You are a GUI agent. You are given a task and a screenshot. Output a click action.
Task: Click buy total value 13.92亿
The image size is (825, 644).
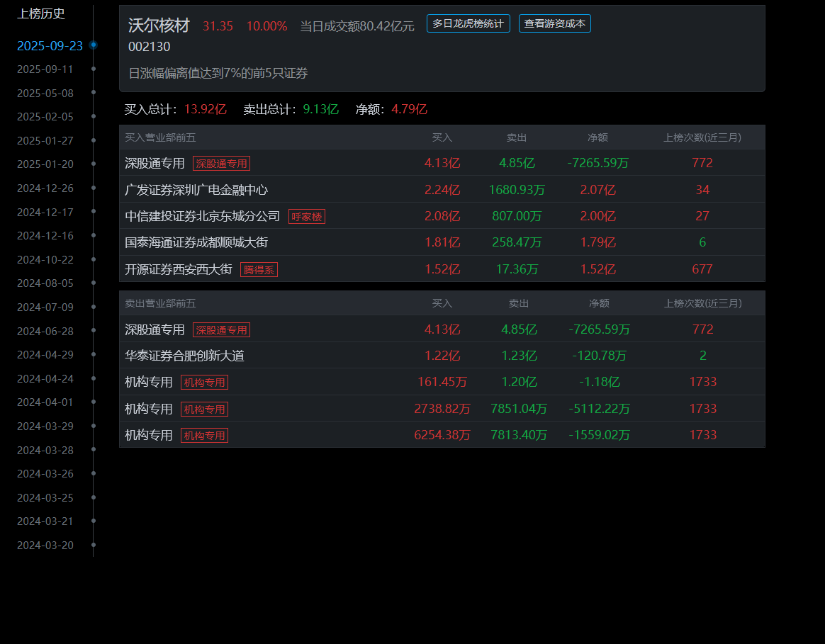point(206,109)
